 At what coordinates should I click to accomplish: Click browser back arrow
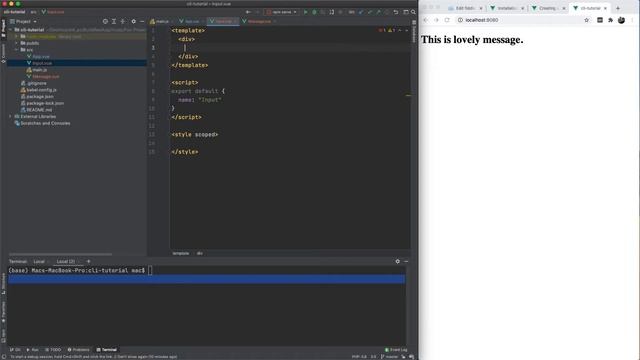click(425, 20)
